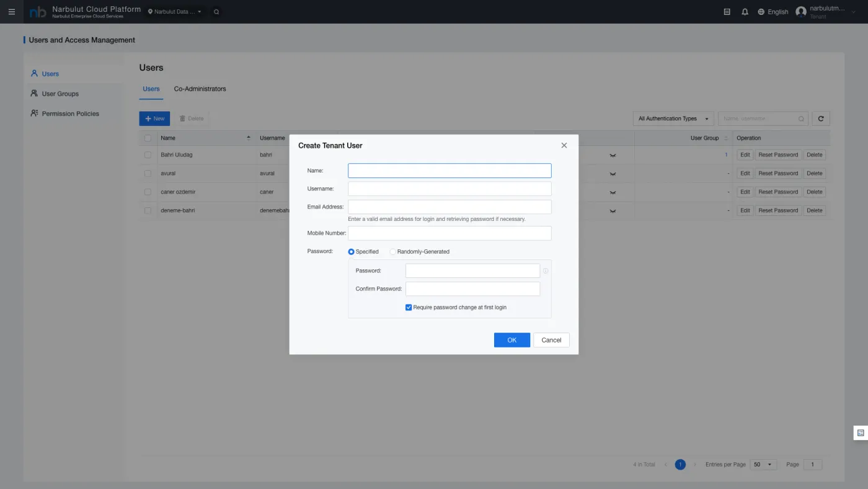Select the Users tab
The width and height of the screenshot is (868, 489).
[x=151, y=89]
